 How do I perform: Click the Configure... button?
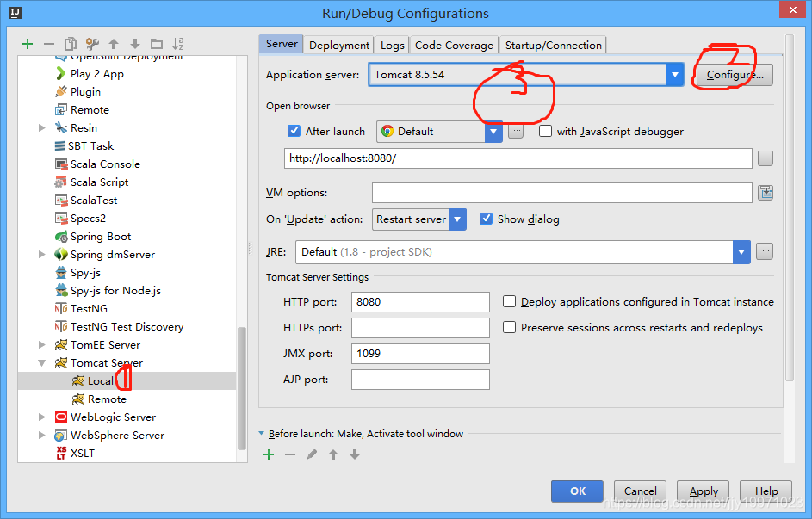(x=735, y=75)
